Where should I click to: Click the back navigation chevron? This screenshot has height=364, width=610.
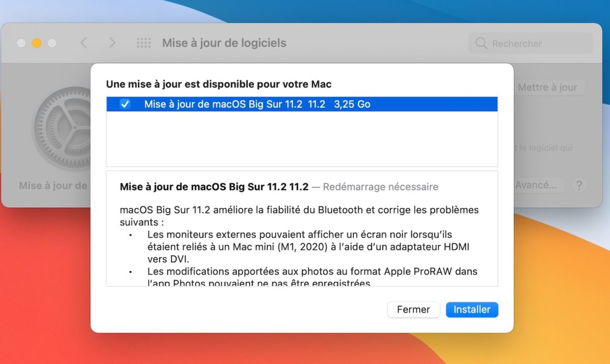tap(83, 43)
